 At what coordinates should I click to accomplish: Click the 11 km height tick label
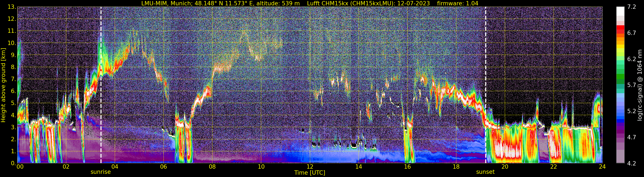[12, 31]
